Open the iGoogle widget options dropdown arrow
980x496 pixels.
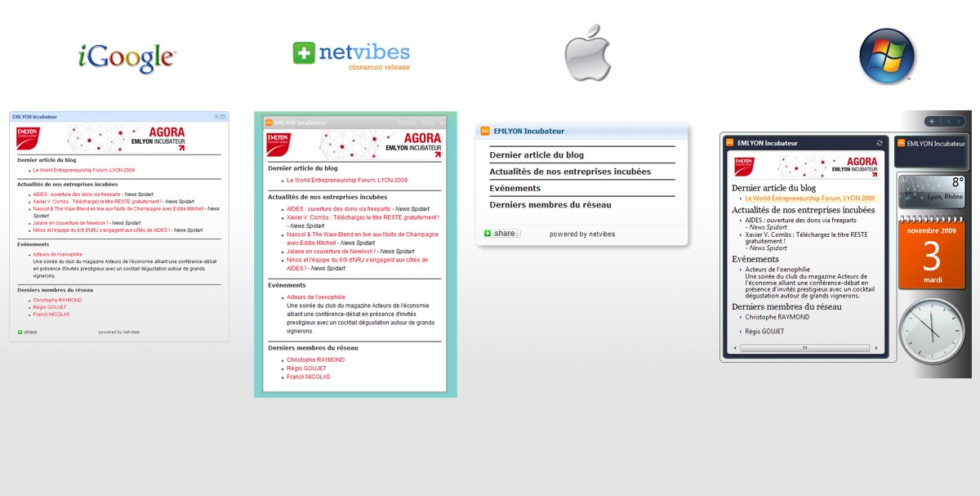pyautogui.click(x=216, y=117)
